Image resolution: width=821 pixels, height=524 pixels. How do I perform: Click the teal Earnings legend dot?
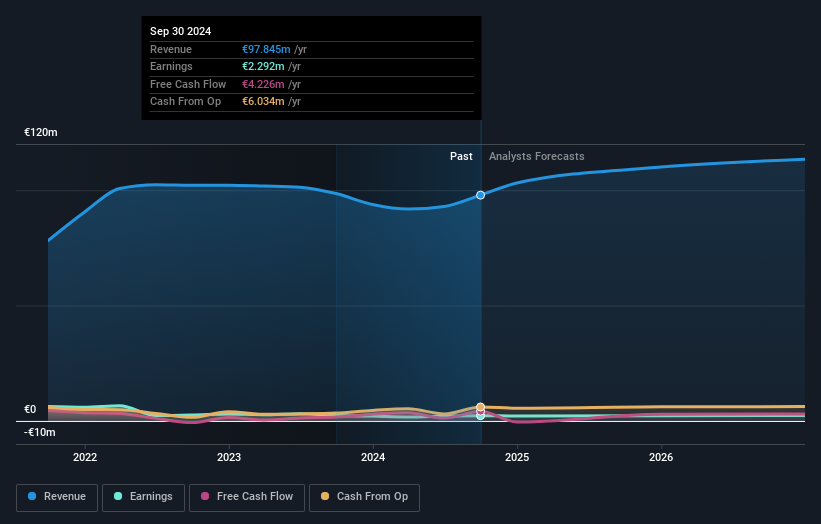[x=118, y=496]
